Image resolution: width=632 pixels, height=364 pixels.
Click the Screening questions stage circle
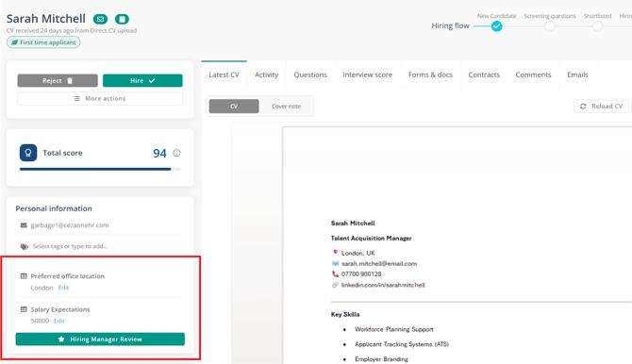tap(550, 26)
